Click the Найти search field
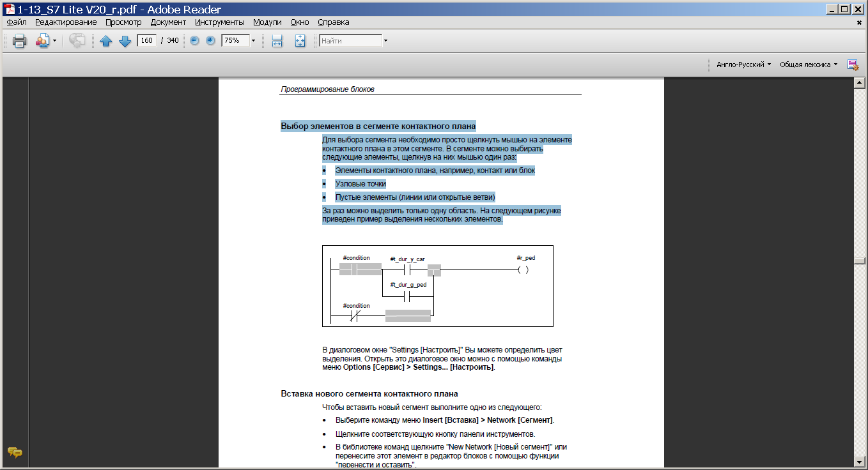 tap(350, 40)
